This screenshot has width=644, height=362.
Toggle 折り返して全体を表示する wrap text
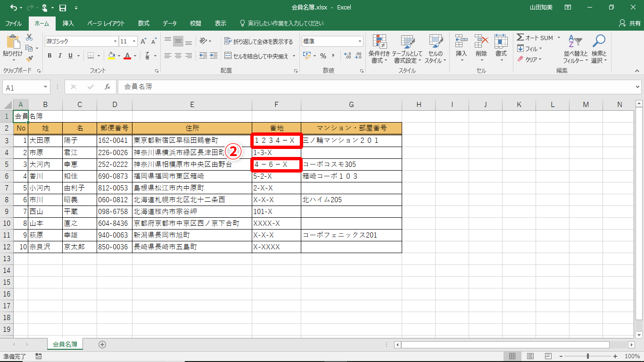click(x=258, y=41)
